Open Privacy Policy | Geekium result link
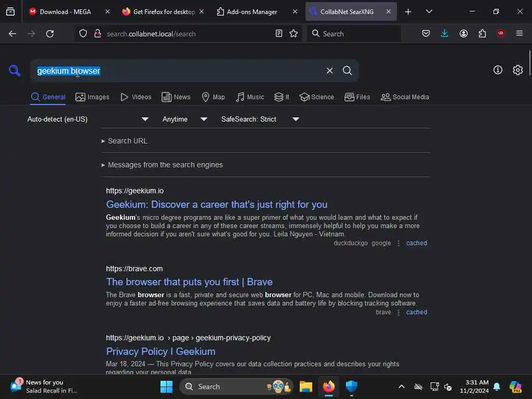The height and width of the screenshot is (399, 532). (161, 352)
